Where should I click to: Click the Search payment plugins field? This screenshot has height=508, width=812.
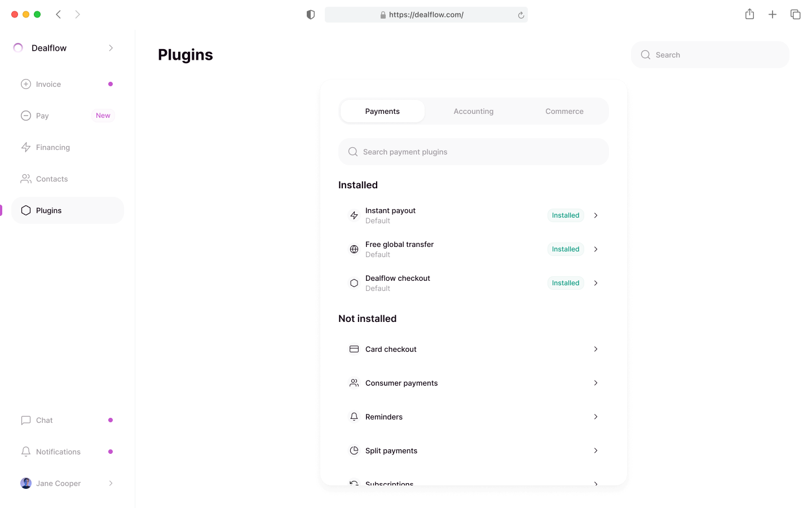coord(474,152)
